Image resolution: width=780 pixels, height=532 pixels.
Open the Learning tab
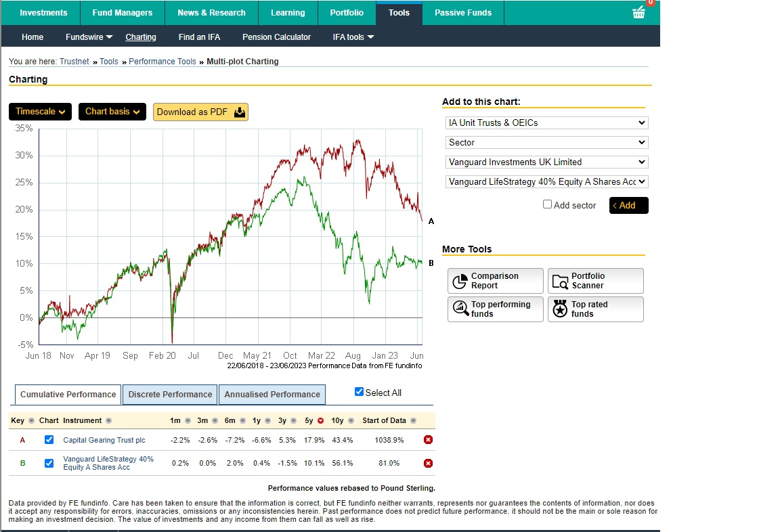click(288, 13)
